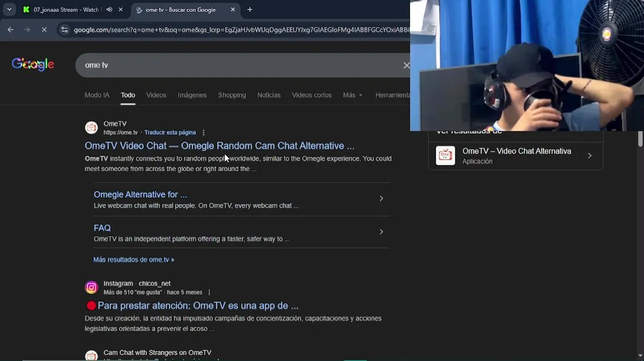Expand the FAQ sitelink chevron
The height and width of the screenshot is (361, 644).
click(381, 232)
